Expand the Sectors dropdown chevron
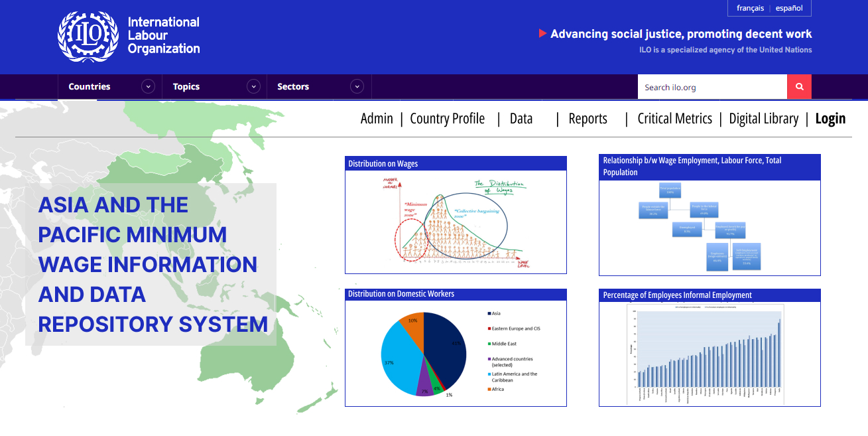 pyautogui.click(x=357, y=87)
